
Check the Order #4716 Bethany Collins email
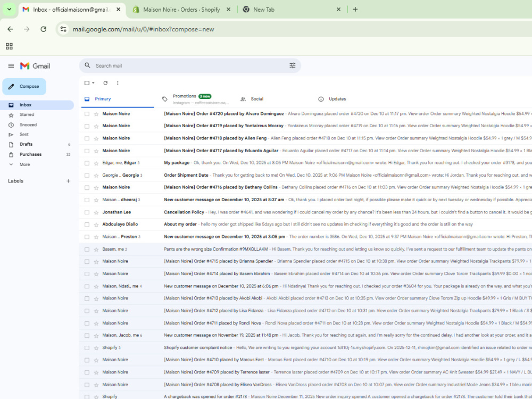pyautogui.click(x=87, y=188)
